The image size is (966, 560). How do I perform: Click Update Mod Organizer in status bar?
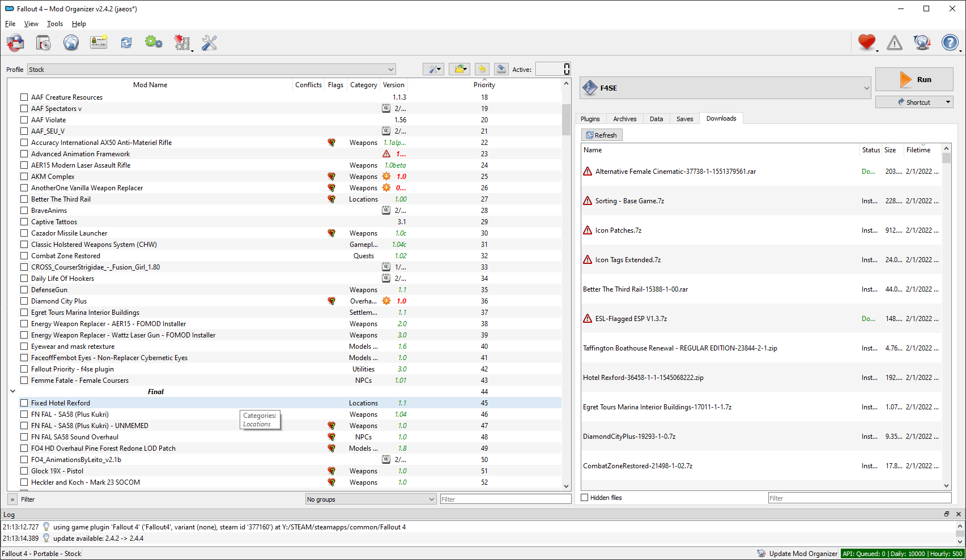[797, 554]
